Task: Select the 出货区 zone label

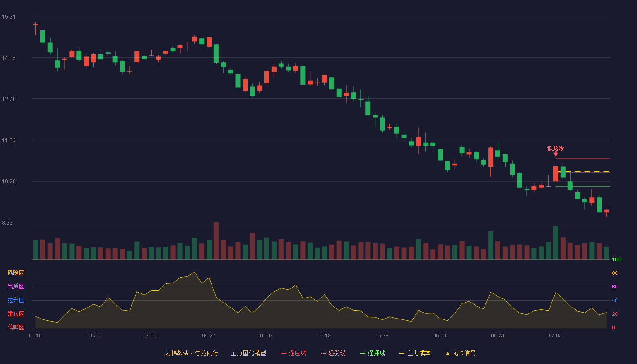Action: pyautogui.click(x=15, y=287)
